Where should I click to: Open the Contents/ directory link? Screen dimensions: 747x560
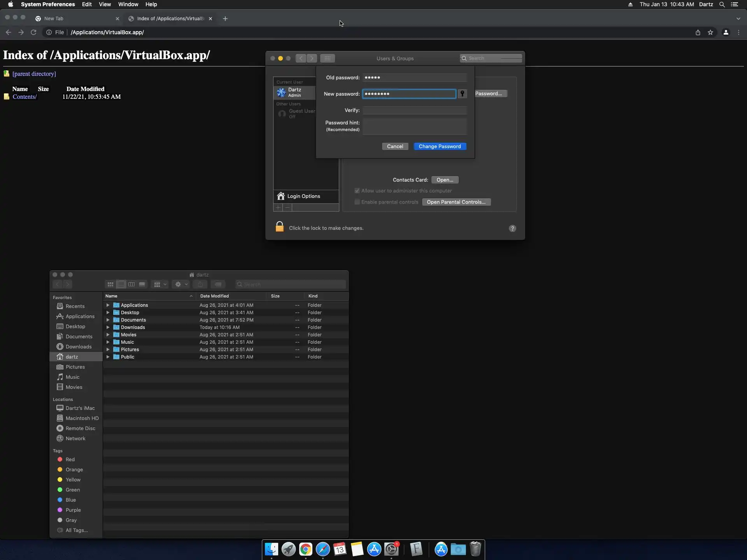(25, 97)
